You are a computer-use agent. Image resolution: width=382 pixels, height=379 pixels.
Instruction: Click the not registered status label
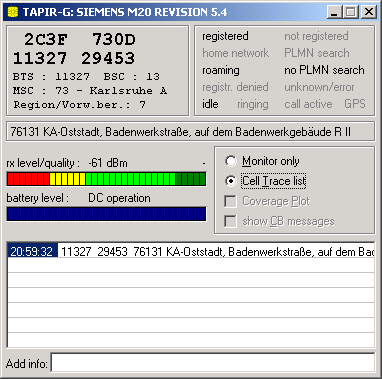(316, 36)
